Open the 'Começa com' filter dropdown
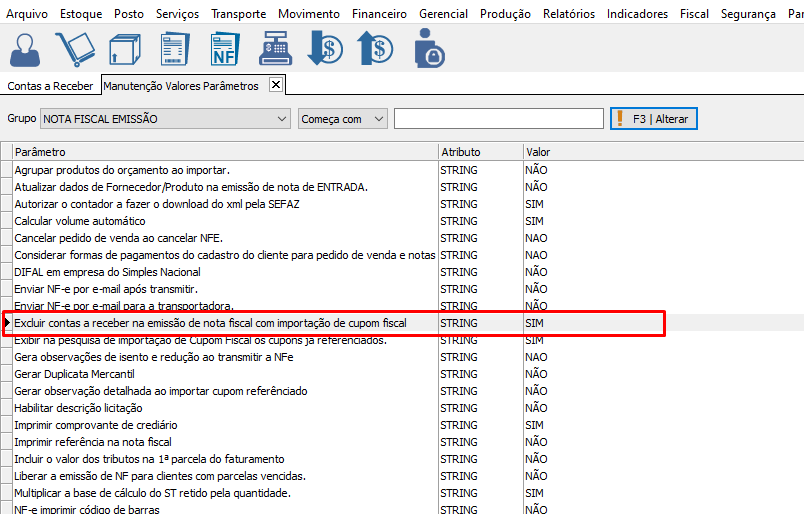This screenshot has width=804, height=514. tap(378, 119)
